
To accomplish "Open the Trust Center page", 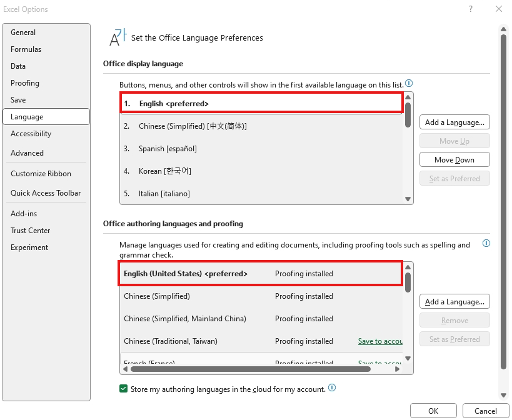I will click(x=30, y=230).
